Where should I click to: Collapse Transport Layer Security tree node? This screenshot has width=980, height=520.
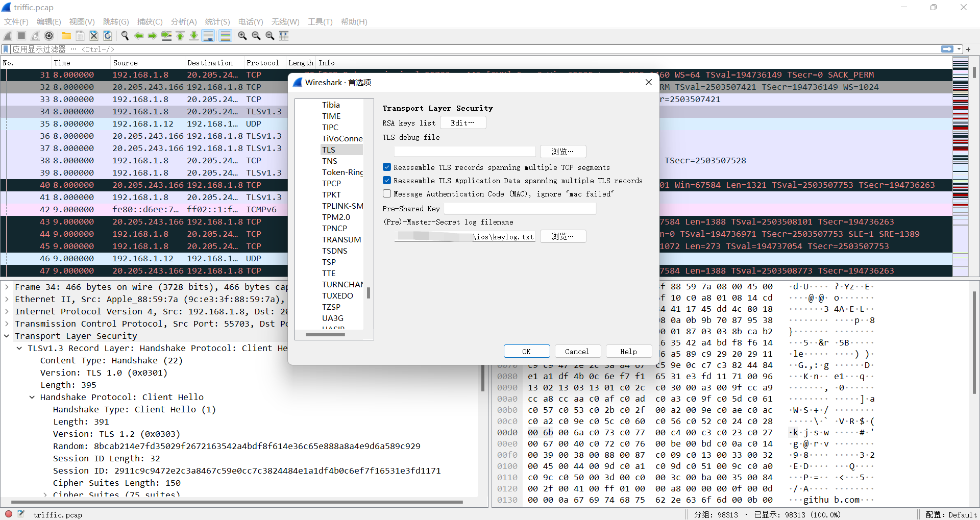[7, 336]
